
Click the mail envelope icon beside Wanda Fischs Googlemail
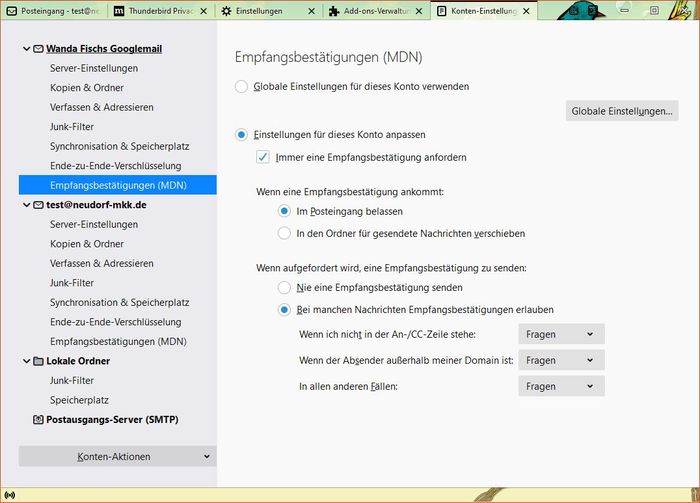[x=38, y=49]
